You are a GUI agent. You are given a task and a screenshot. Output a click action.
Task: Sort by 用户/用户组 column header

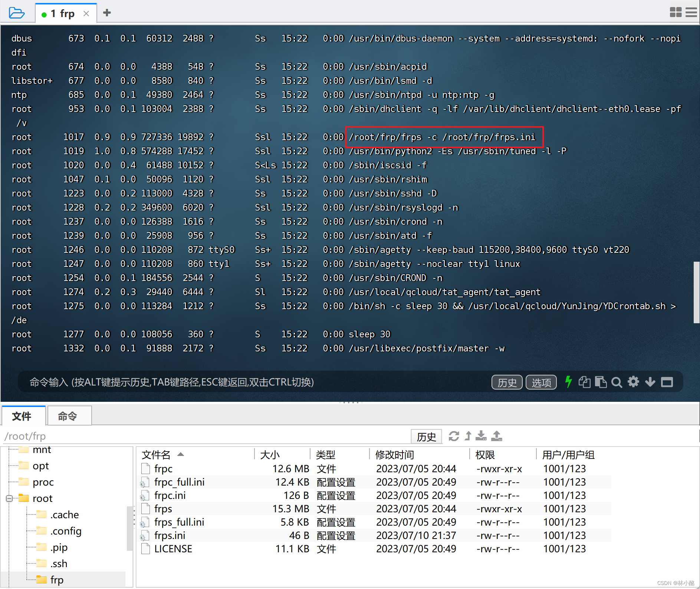click(x=573, y=454)
